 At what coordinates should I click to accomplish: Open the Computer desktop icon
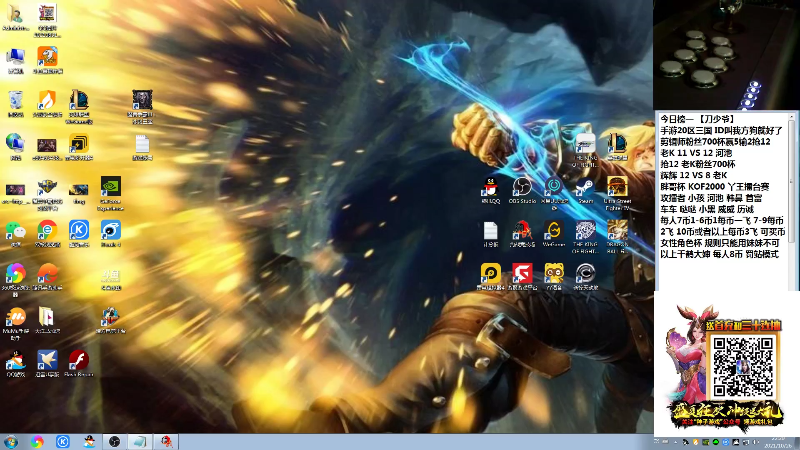tap(15, 60)
